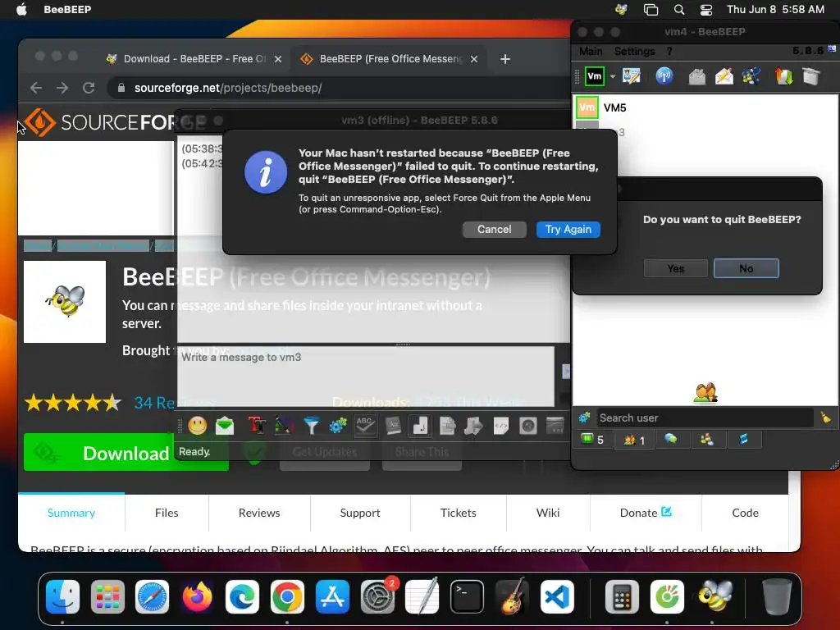Open a new browser tab
This screenshot has height=630, width=840.
point(505,59)
